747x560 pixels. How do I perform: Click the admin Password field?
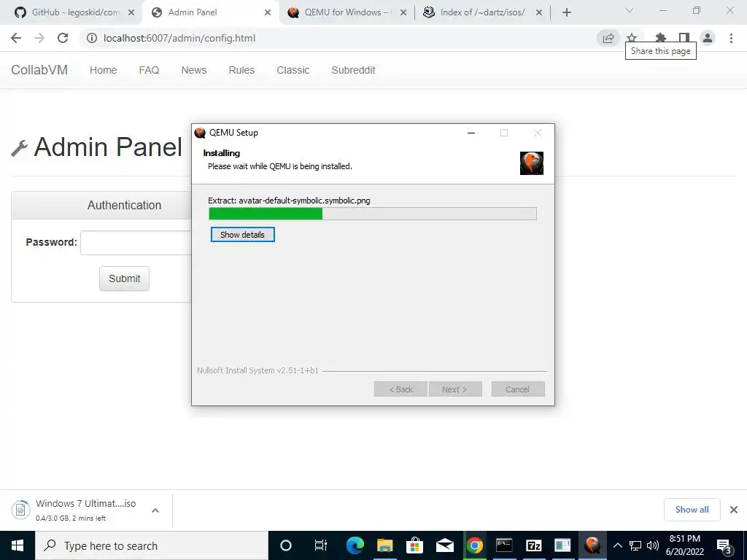136,243
